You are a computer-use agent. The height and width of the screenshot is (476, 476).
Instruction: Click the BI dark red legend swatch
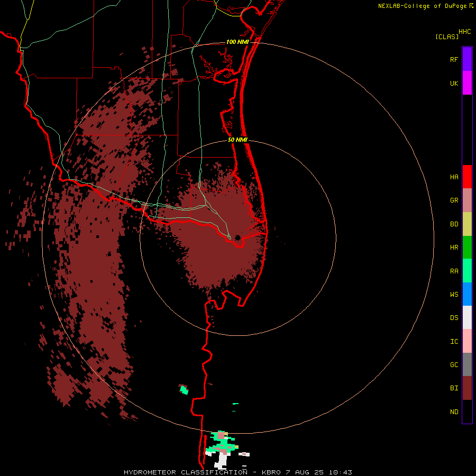[x=467, y=388]
